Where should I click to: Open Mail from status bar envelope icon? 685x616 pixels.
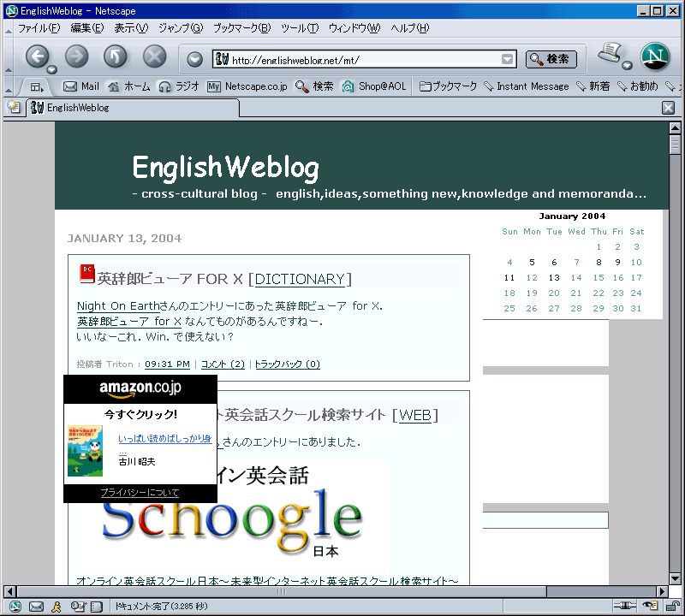click(36, 607)
